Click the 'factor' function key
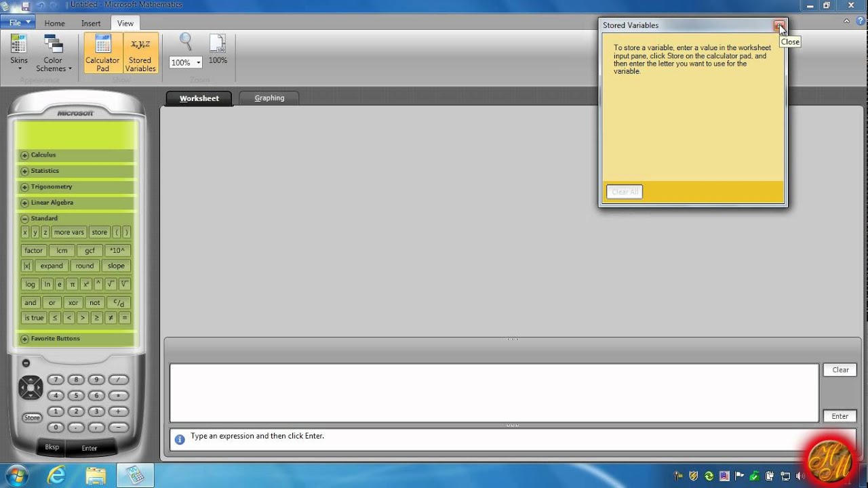Screen dimensions: 868x488 34,251
